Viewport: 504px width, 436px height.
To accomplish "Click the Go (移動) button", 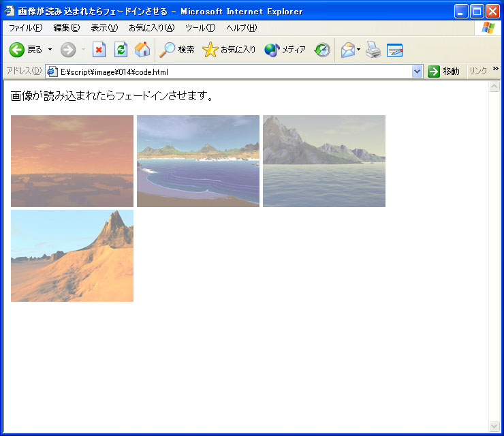I will (443, 72).
